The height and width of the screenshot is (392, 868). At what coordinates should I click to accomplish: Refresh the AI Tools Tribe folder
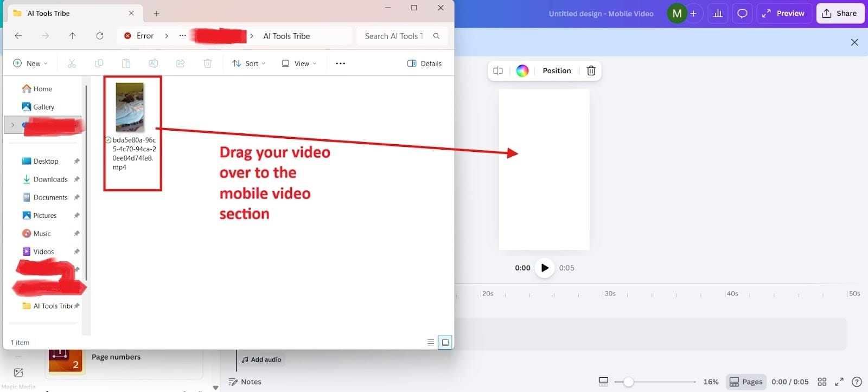(99, 36)
